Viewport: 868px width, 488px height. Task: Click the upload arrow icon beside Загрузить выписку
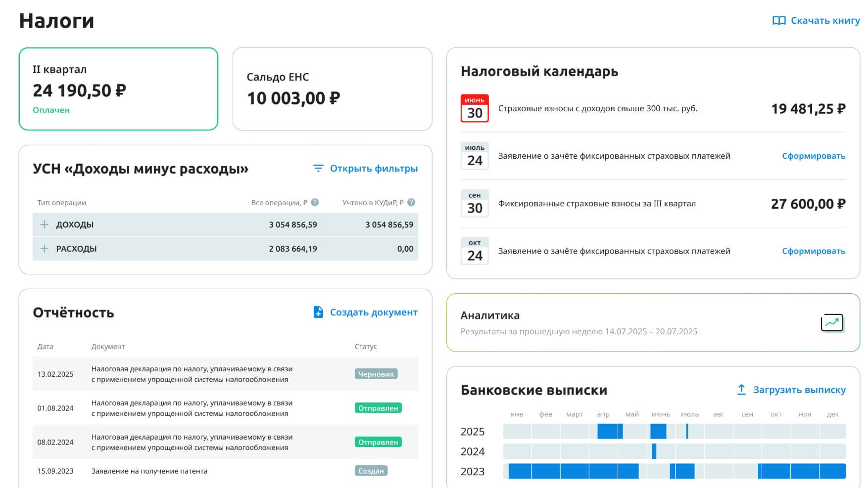click(741, 390)
